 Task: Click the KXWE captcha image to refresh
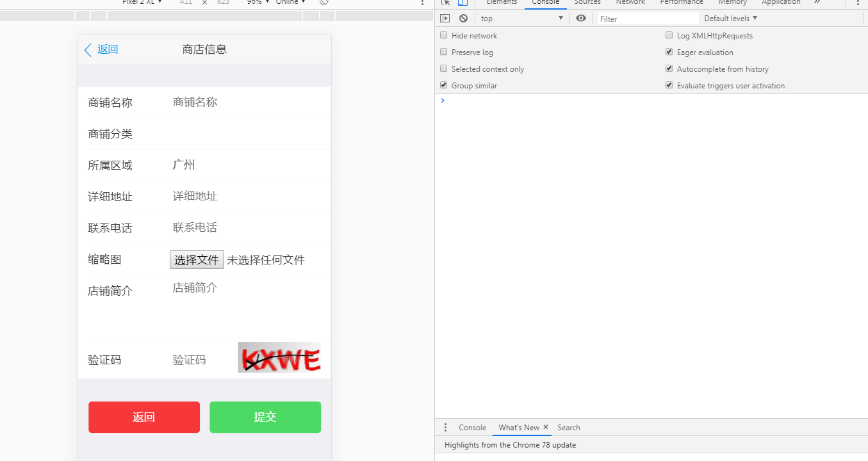click(279, 357)
